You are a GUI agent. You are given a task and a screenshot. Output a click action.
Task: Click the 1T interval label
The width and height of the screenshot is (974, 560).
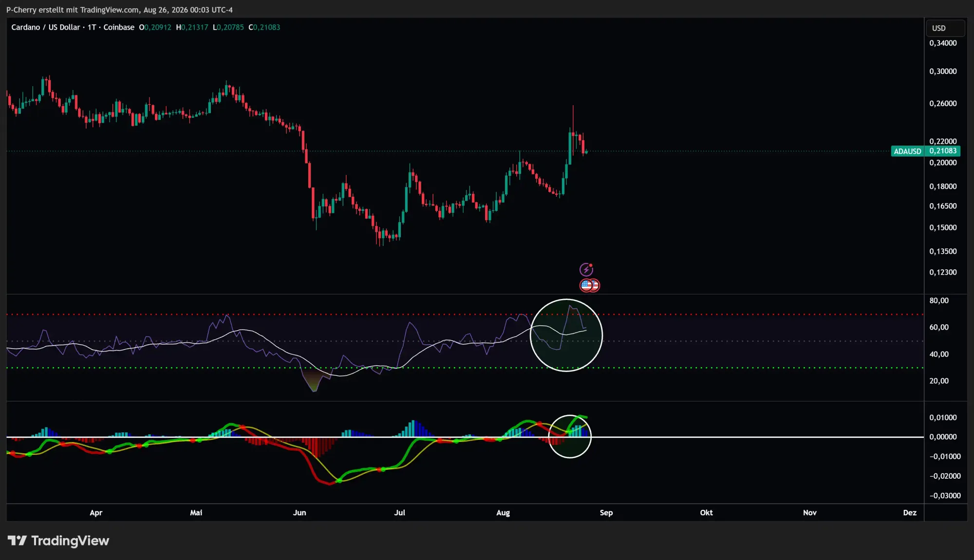coord(92,27)
